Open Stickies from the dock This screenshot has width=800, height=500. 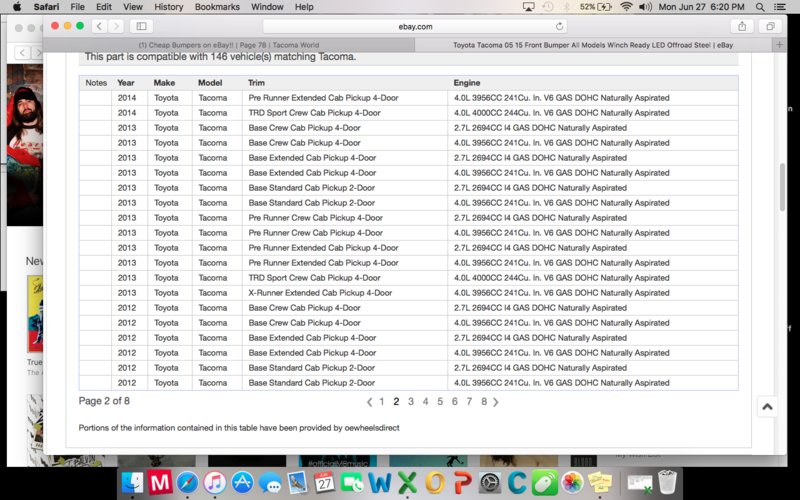point(600,482)
